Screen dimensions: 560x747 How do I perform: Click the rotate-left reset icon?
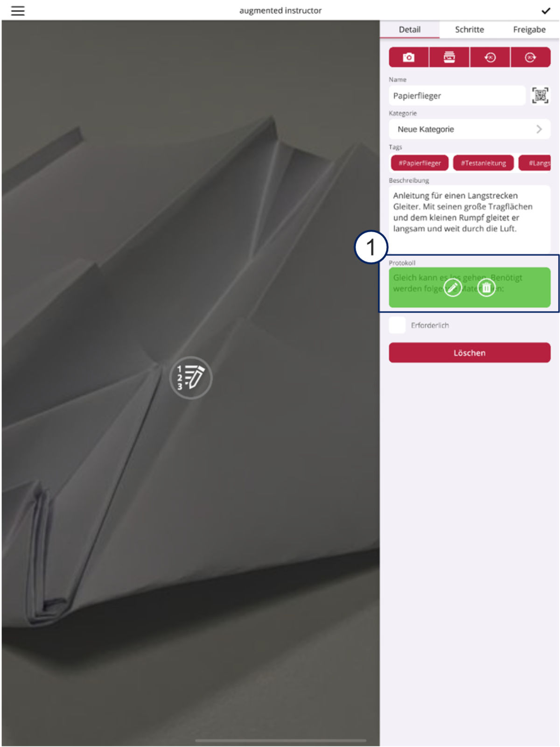click(x=490, y=57)
